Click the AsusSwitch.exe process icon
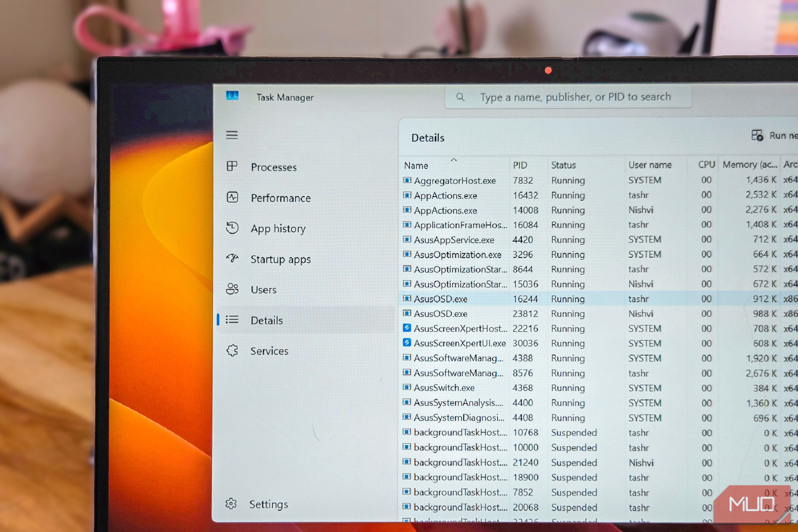Screen dimensions: 798x532 pyautogui.click(x=407, y=387)
